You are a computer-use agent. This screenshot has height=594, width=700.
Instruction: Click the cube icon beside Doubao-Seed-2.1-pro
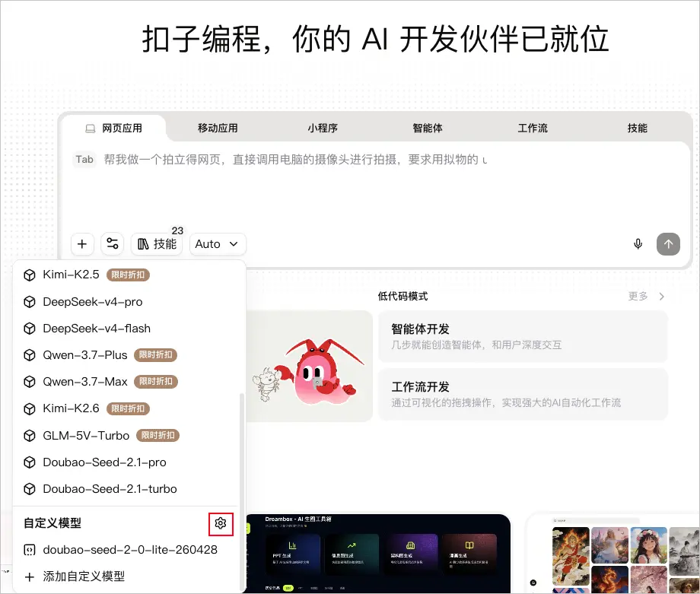pyautogui.click(x=30, y=462)
